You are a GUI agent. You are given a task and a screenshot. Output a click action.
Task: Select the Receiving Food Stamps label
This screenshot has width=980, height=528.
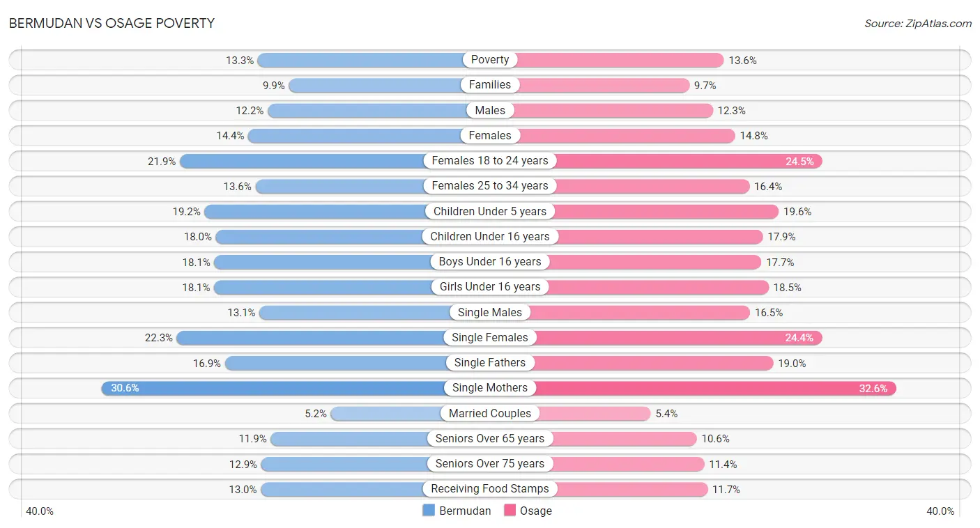point(490,489)
